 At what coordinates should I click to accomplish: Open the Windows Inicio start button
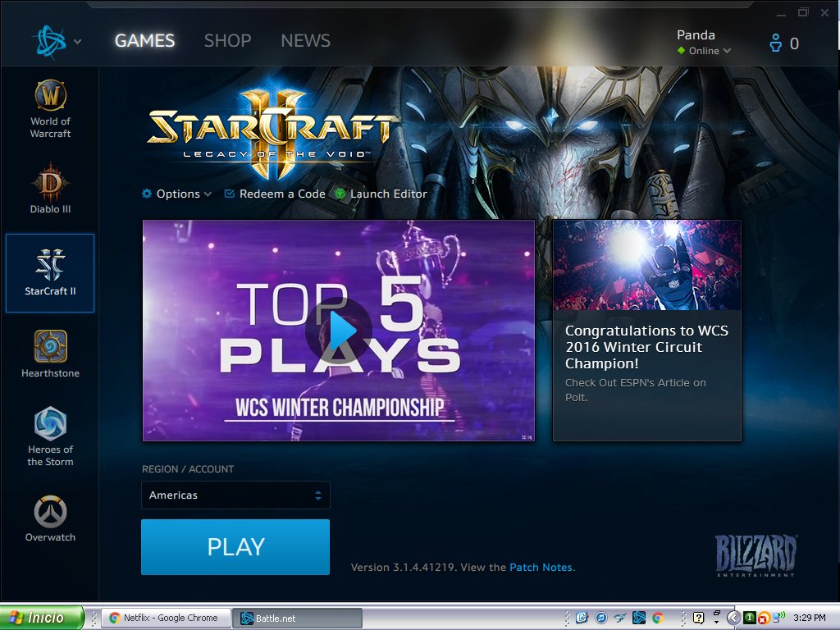pos(42,618)
